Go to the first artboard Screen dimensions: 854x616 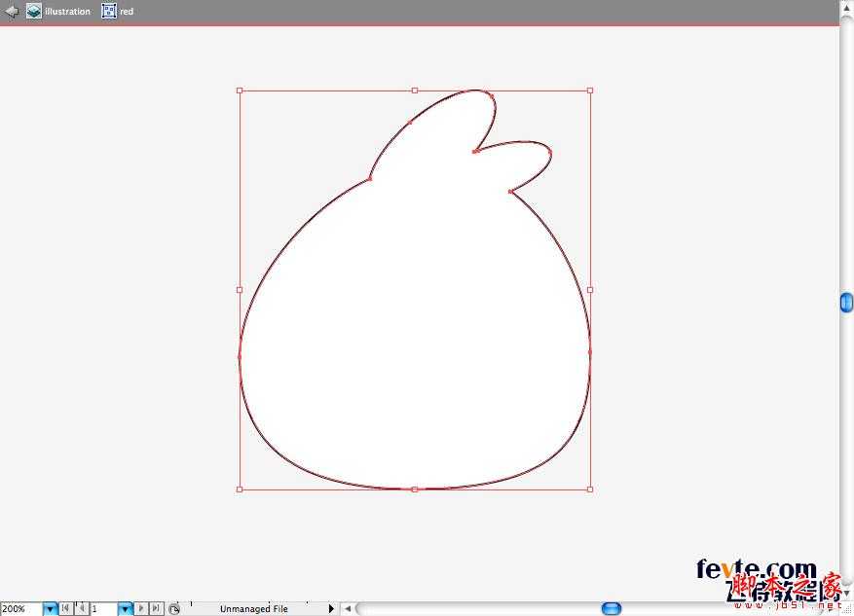coord(65,608)
